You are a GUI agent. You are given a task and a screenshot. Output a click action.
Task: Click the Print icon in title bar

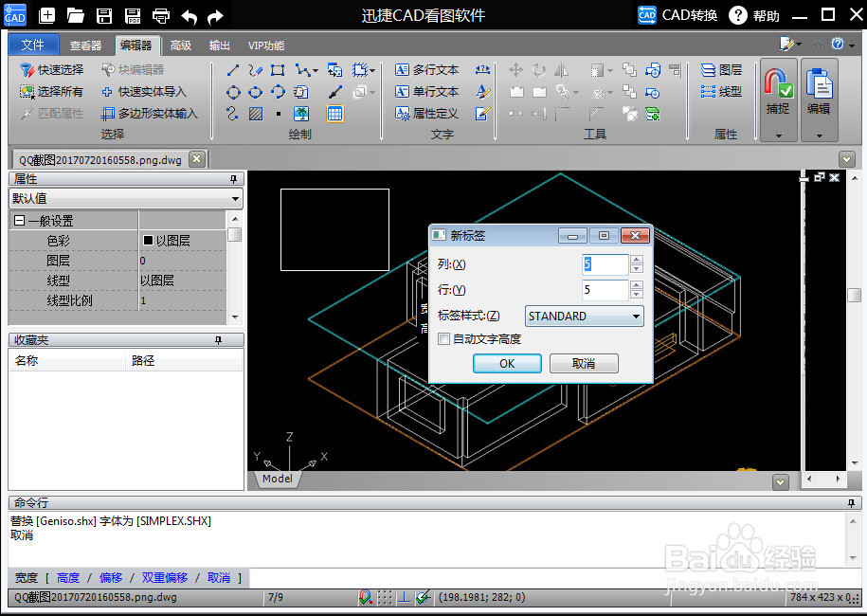pyautogui.click(x=161, y=15)
